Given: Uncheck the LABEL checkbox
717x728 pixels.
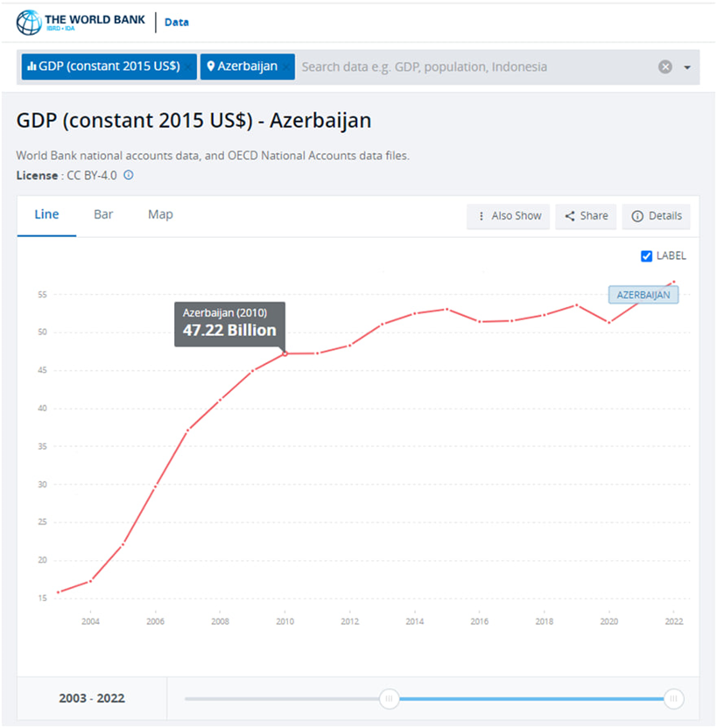Looking at the screenshot, I should (647, 256).
